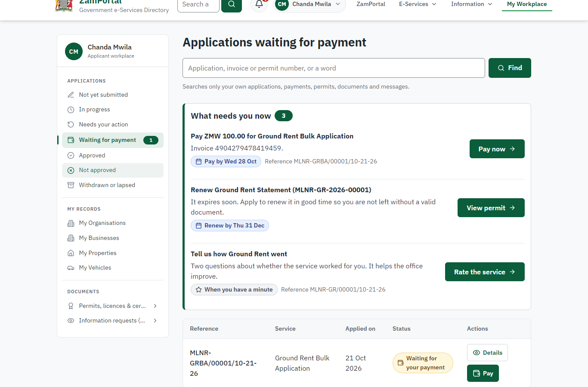Click the When you have a minute tag
The height and width of the screenshot is (387, 588).
click(234, 290)
